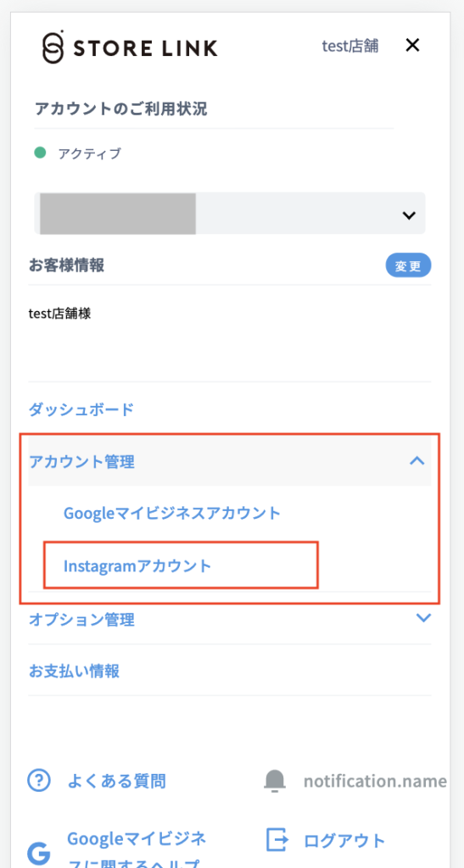The image size is (464, 868).
Task: Click the STORE LINK logo icon
Action: pos(53,47)
